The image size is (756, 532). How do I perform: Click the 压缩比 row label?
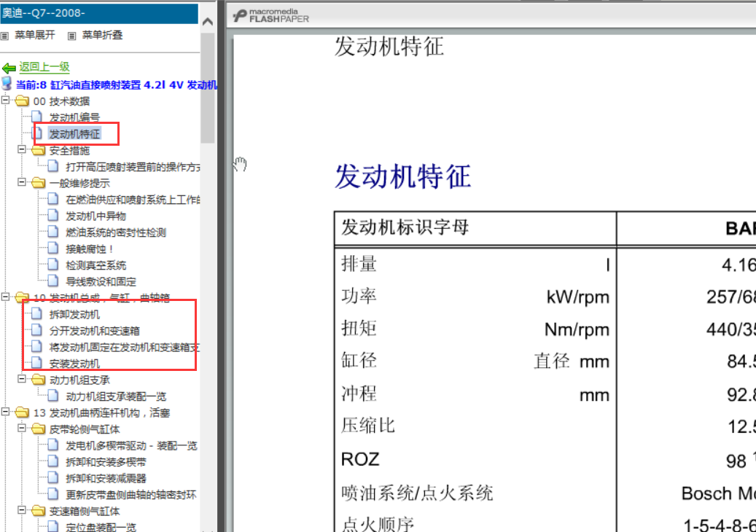pos(368,426)
